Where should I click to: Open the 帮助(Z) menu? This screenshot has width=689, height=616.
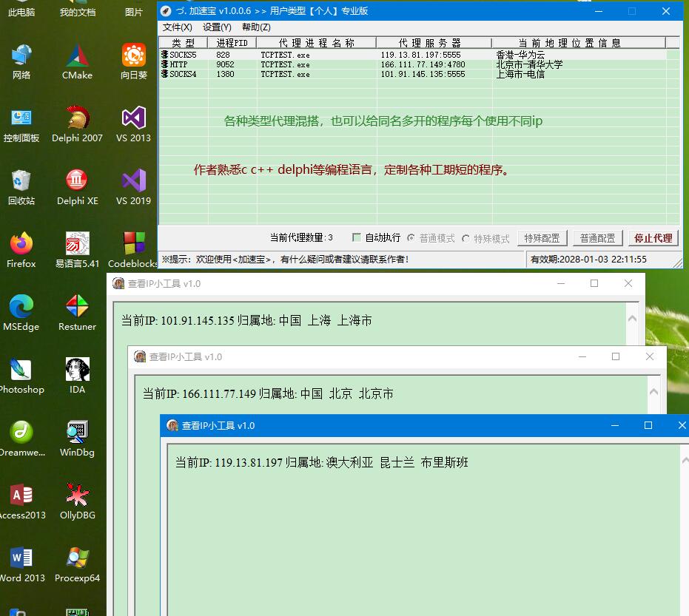click(256, 27)
